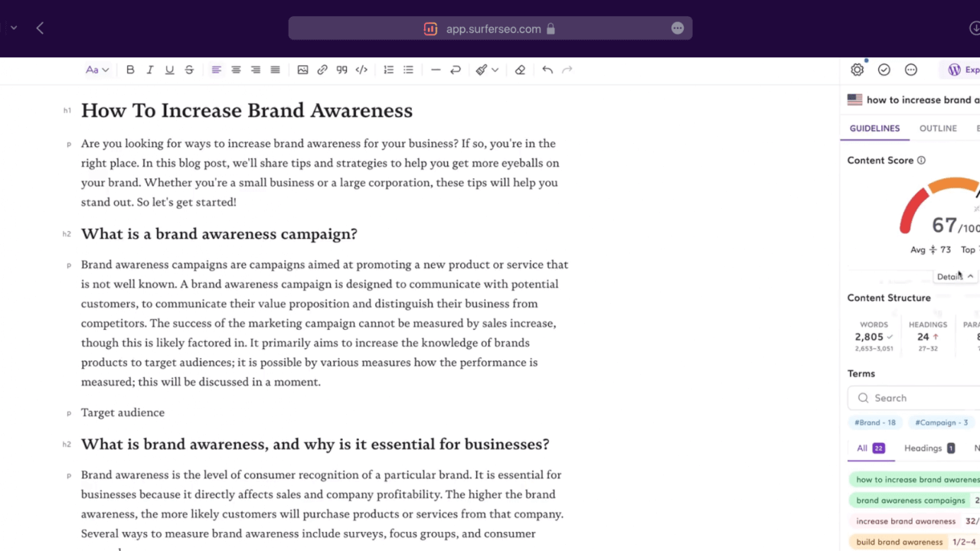This screenshot has height=551, width=980.
Task: Select the #Brand terms filter chip
Action: tap(874, 422)
